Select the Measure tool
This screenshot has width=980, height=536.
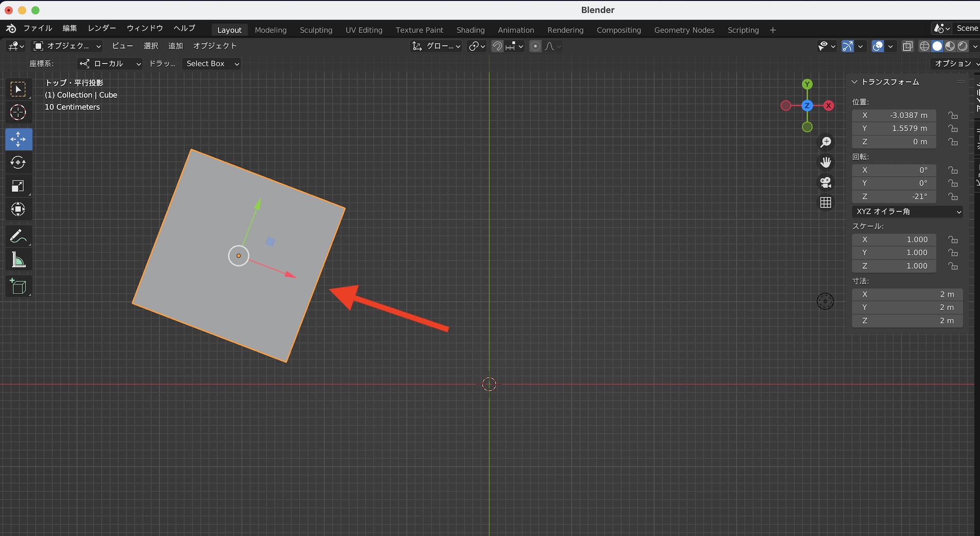tap(18, 260)
